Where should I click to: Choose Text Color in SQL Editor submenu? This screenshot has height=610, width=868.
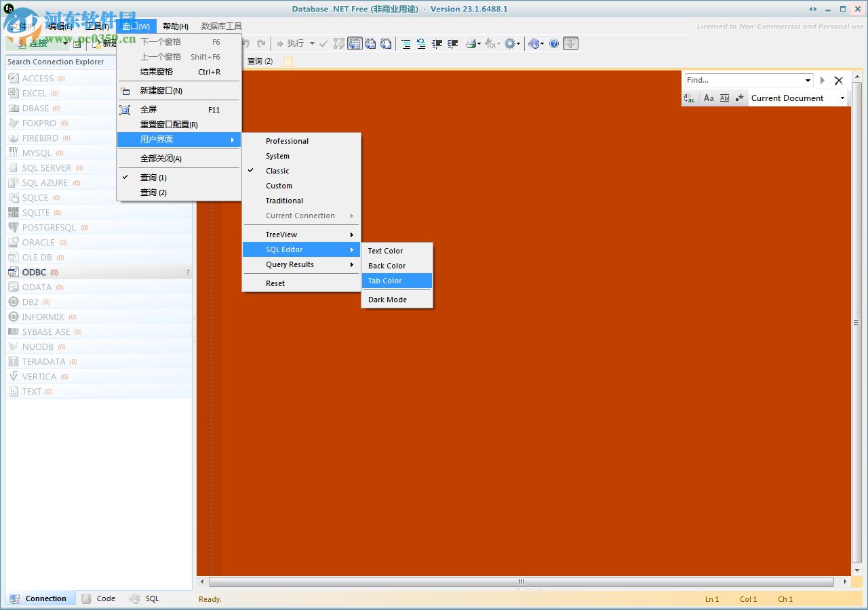(397, 251)
